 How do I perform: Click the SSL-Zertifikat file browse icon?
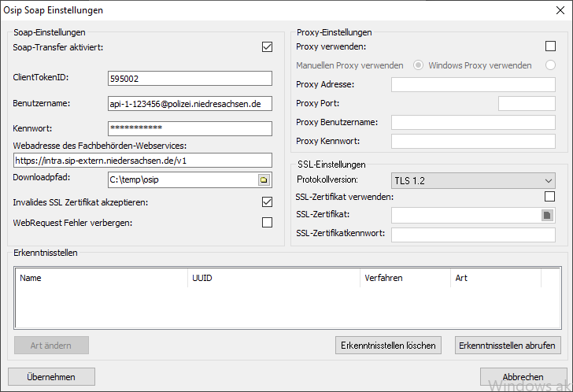point(547,215)
